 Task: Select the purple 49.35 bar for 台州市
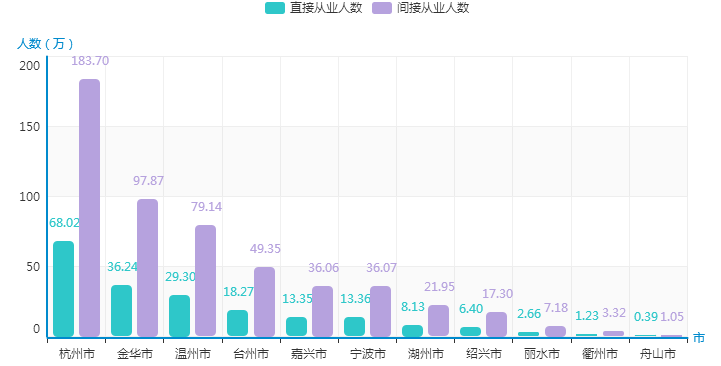[x=264, y=302]
